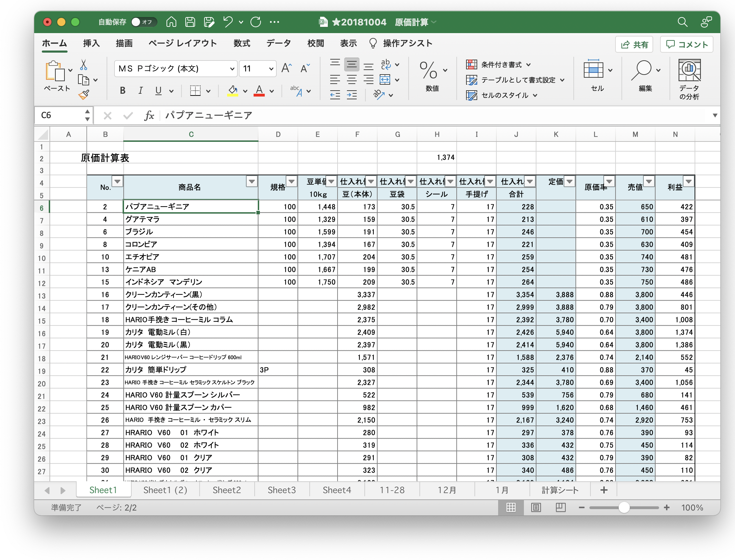Click テーブルとして書式設定 button
735x560 pixels.
coord(515,80)
